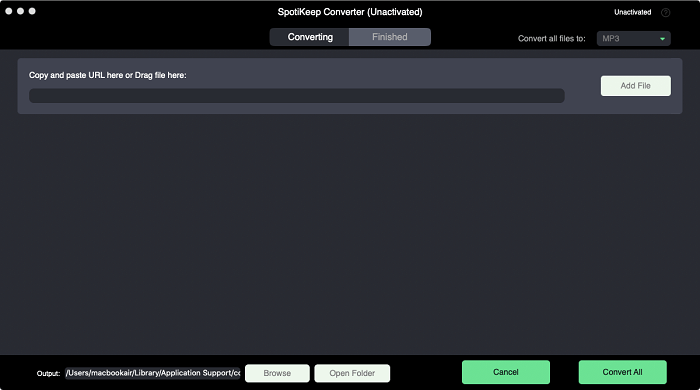Image resolution: width=700 pixels, height=390 pixels.
Task: Switch to the Converting tab
Action: (310, 37)
